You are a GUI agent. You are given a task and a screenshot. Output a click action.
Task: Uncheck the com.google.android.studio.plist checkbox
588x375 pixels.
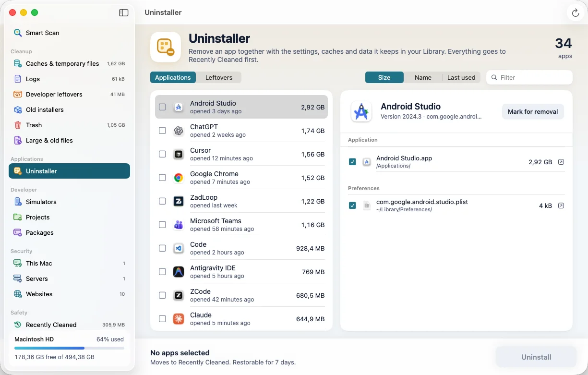352,206
